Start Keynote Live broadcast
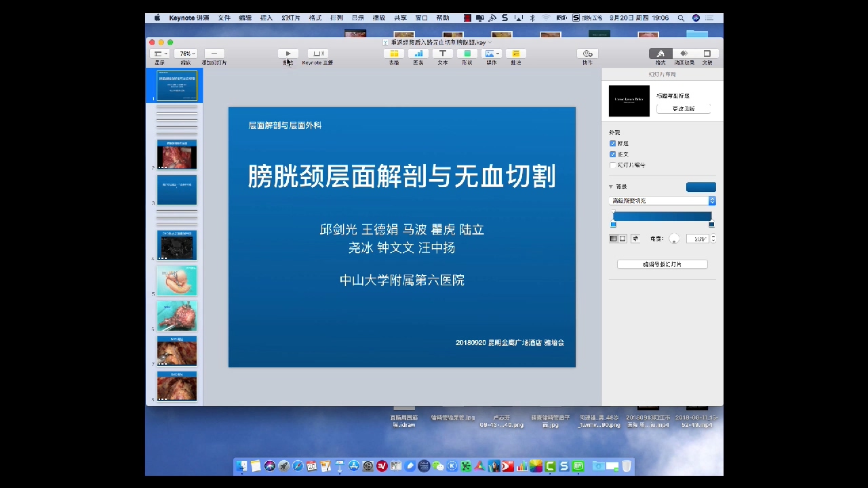Image resolution: width=868 pixels, height=488 pixels. (x=317, y=54)
